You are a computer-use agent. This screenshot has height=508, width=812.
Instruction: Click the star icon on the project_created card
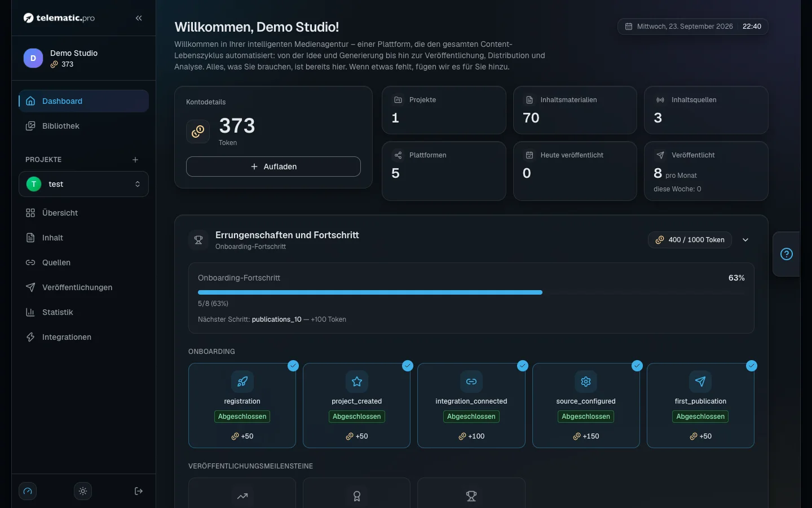[357, 382]
